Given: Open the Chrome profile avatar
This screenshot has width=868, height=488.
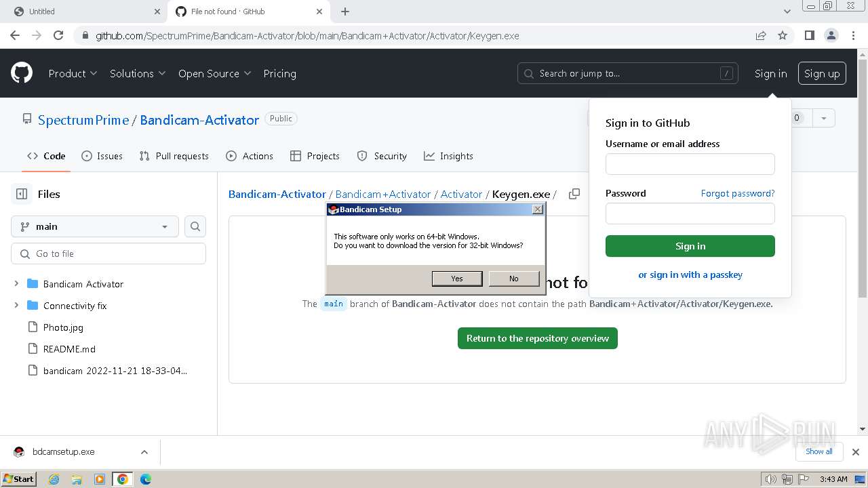Looking at the screenshot, I should [x=831, y=35].
